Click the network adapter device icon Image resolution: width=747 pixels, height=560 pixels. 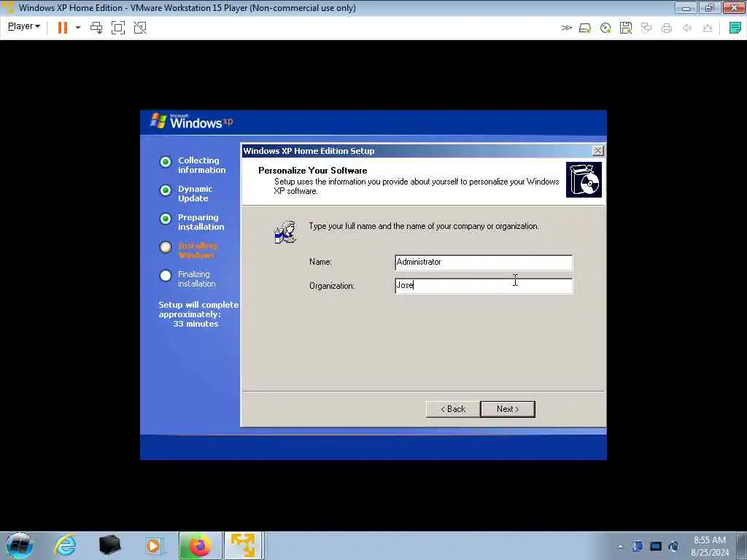click(x=646, y=28)
